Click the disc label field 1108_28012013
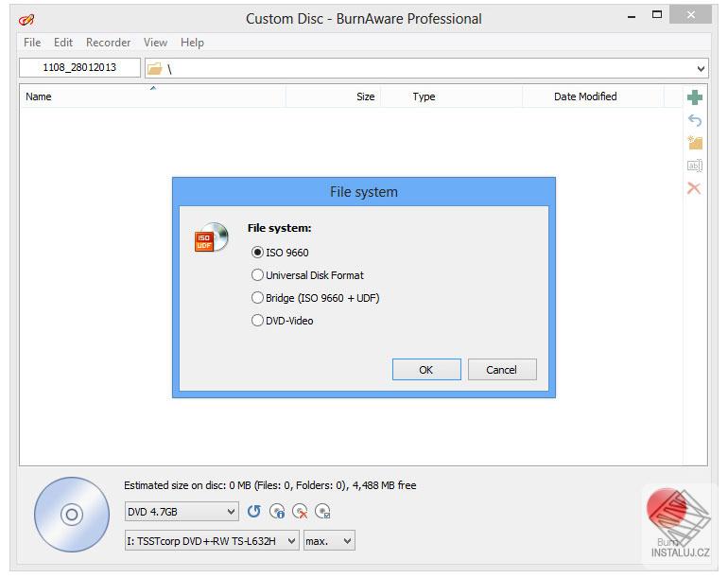Image resolution: width=728 pixels, height=578 pixels. coord(79,67)
